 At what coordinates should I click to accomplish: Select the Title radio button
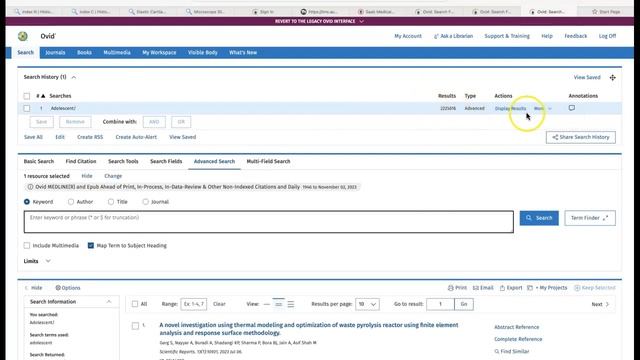[x=111, y=202]
